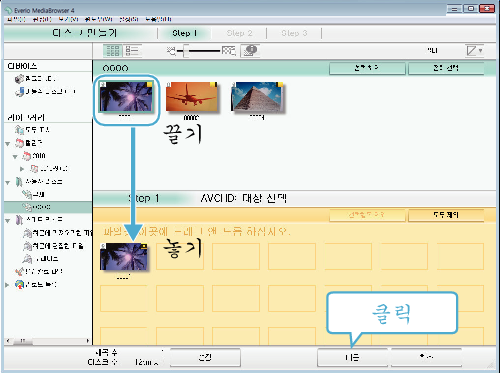Click the 다음 (Next) button

tap(352, 358)
